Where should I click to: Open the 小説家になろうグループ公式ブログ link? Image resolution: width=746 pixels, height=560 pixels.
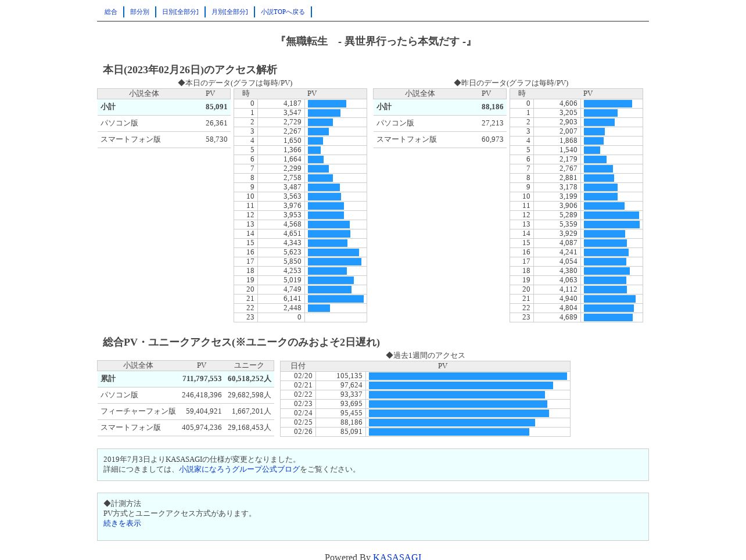click(x=239, y=469)
